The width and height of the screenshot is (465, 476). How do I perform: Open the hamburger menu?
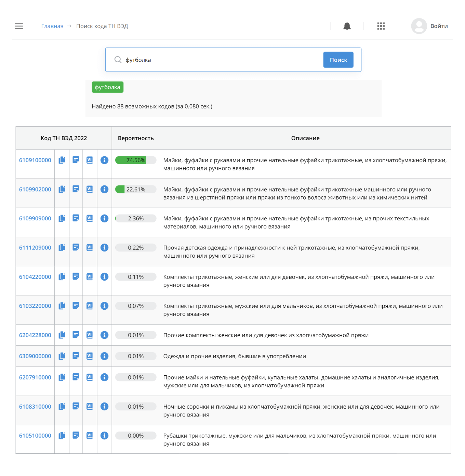click(x=19, y=26)
